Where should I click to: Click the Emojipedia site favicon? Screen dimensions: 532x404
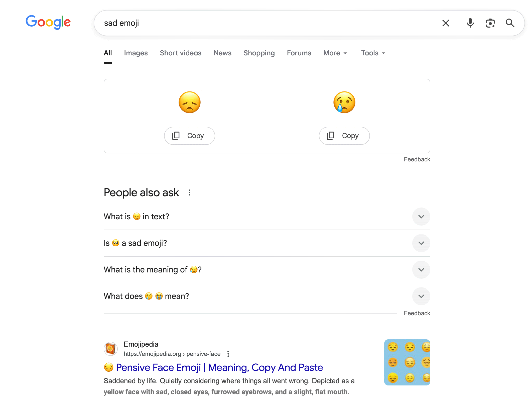110,349
